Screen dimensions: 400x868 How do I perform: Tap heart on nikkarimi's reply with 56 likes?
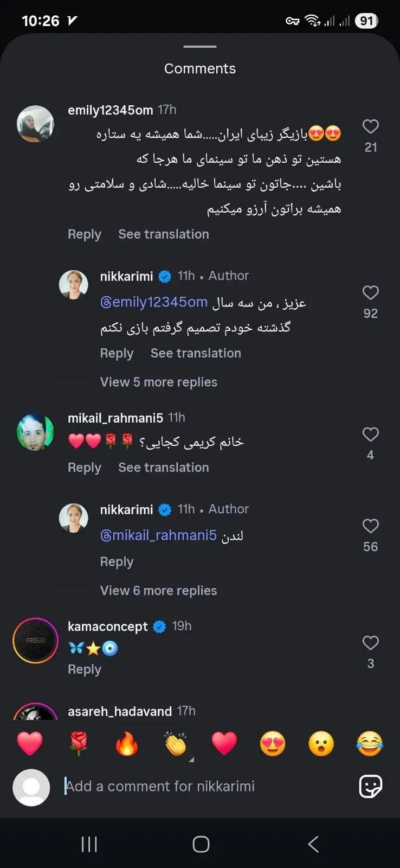(370, 526)
